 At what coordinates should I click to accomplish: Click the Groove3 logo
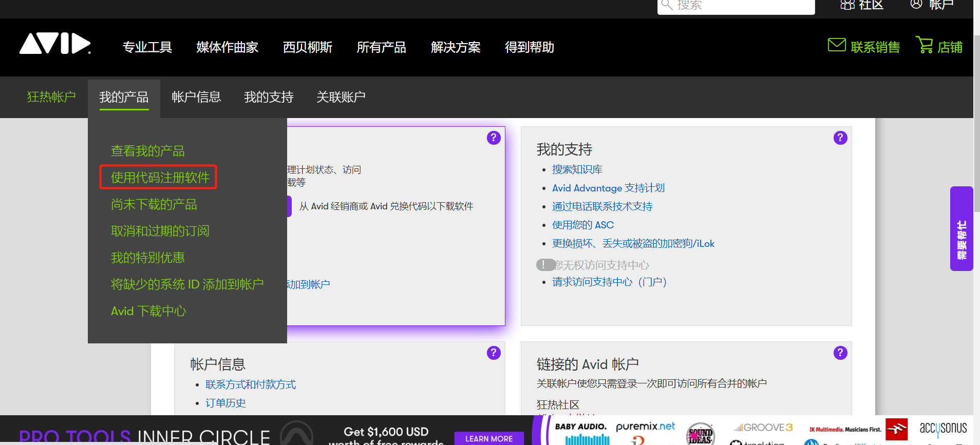point(764,428)
